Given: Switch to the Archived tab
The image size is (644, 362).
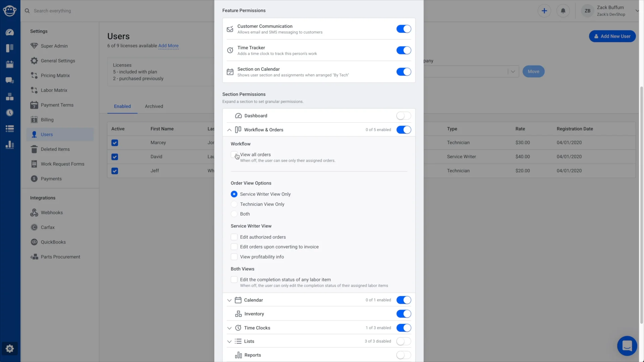Looking at the screenshot, I should tap(154, 106).
